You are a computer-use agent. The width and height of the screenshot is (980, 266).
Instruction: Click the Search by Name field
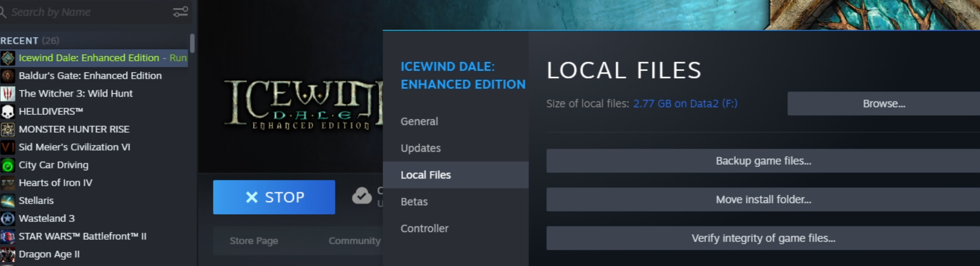[89, 12]
